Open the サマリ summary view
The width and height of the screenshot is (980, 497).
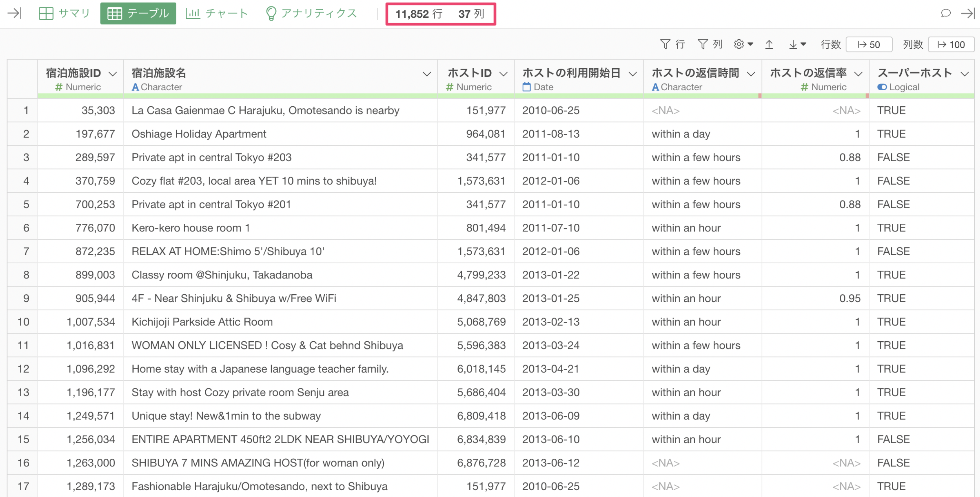(x=64, y=13)
